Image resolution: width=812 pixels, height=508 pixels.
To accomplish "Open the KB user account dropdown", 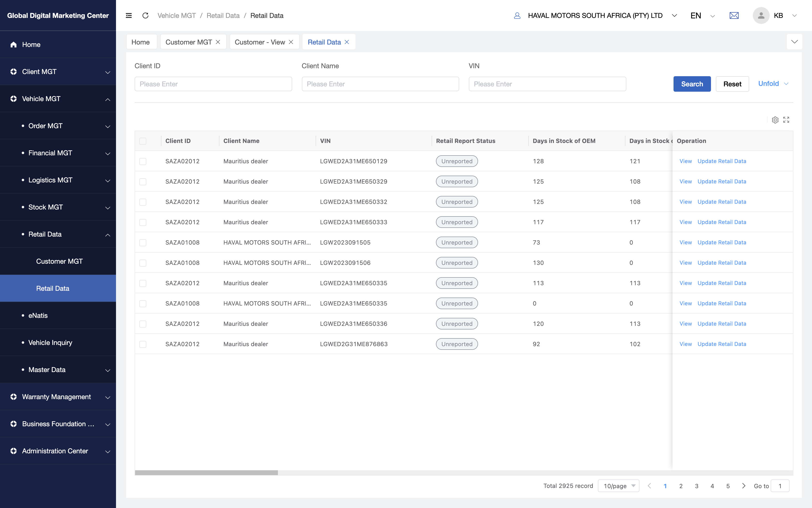I will (794, 15).
